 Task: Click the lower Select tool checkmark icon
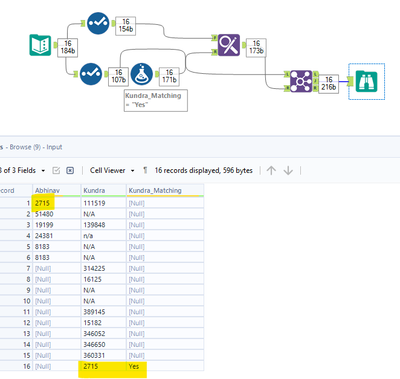click(91, 74)
